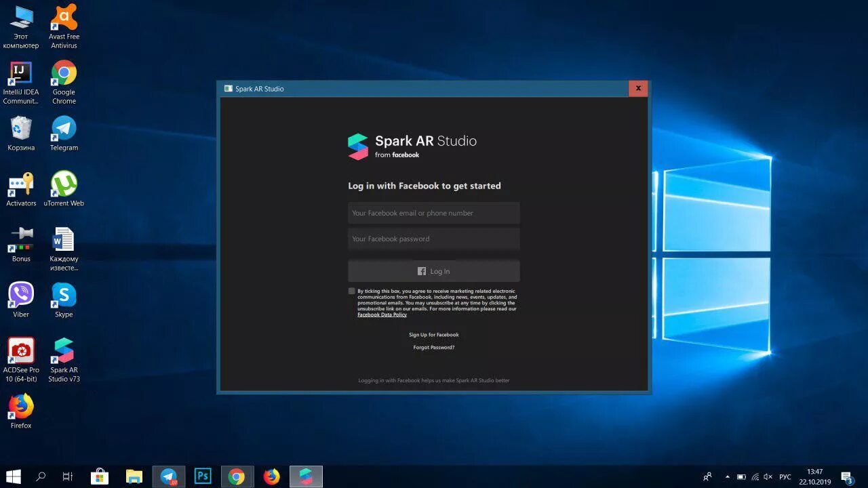This screenshot has width=868, height=488.
Task: Open the battery status tray icon
Action: coord(741,476)
